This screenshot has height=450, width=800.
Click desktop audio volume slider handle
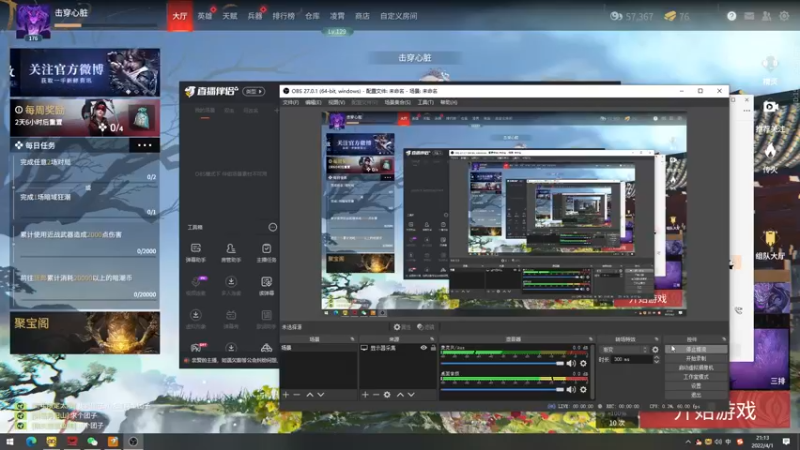pyautogui.click(x=560, y=389)
